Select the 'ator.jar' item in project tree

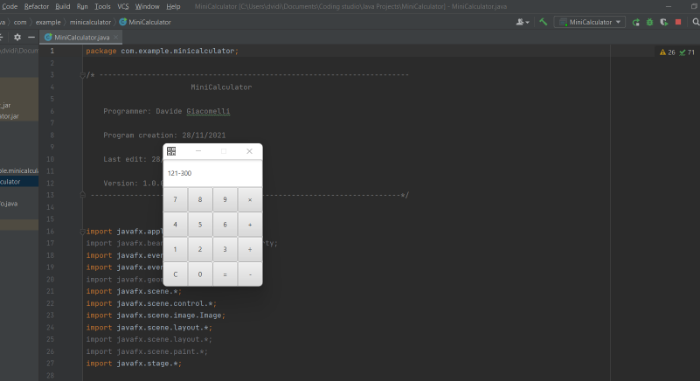click(10, 117)
